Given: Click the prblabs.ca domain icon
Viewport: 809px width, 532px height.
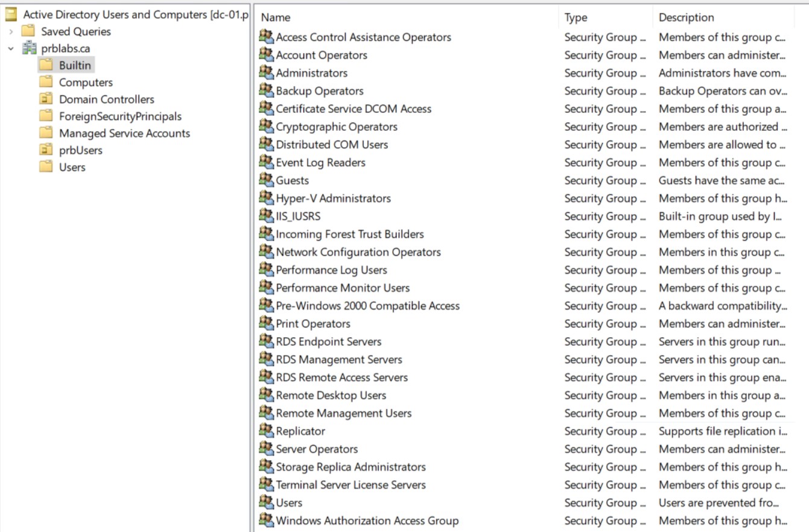Looking at the screenshot, I should pos(29,49).
